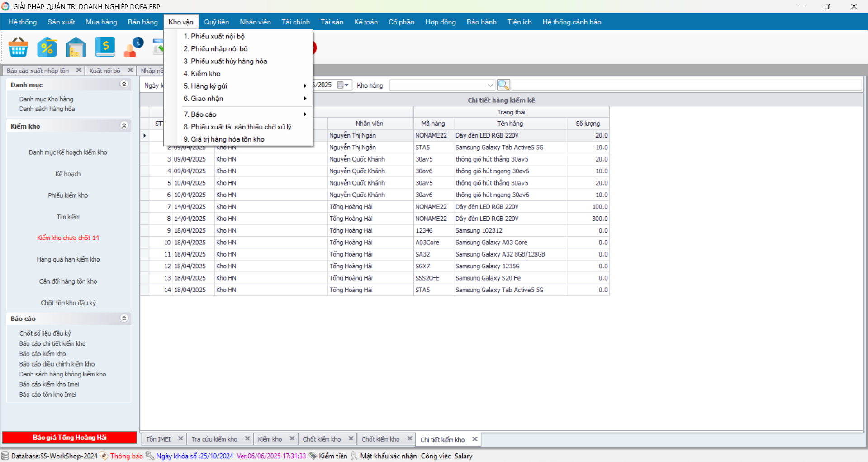Open the Kế toán menu
This screenshot has width=868, height=462.
365,22
